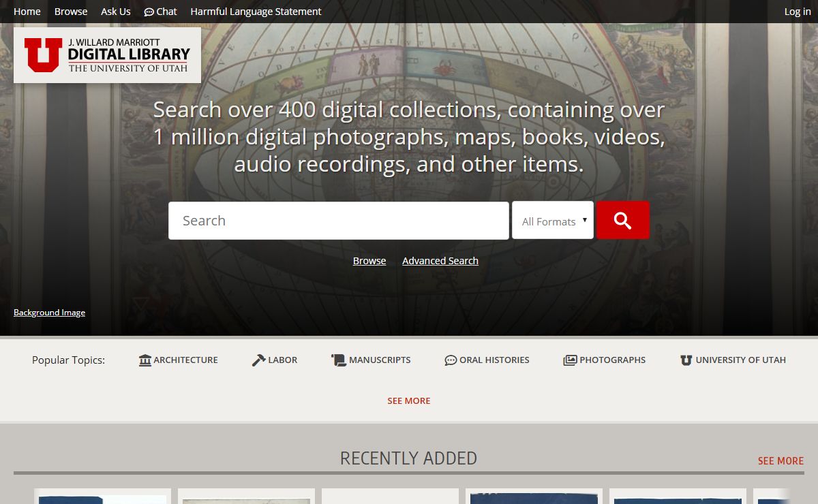Click the Background Image link

tap(49, 313)
